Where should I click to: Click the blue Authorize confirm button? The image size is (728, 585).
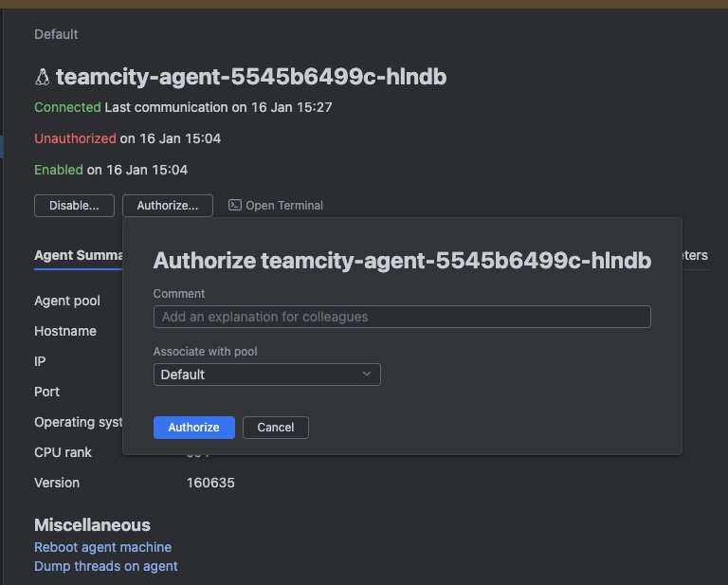(x=194, y=428)
